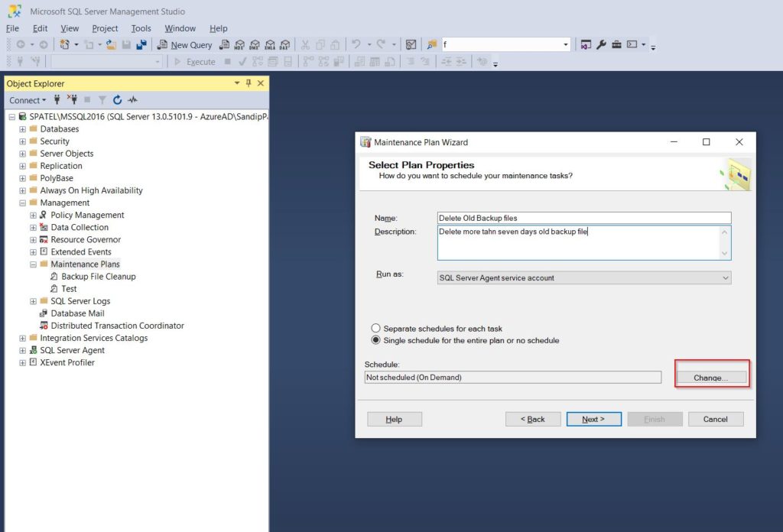The image size is (783, 532).
Task: Expand the Server Objects node
Action: [x=22, y=154]
